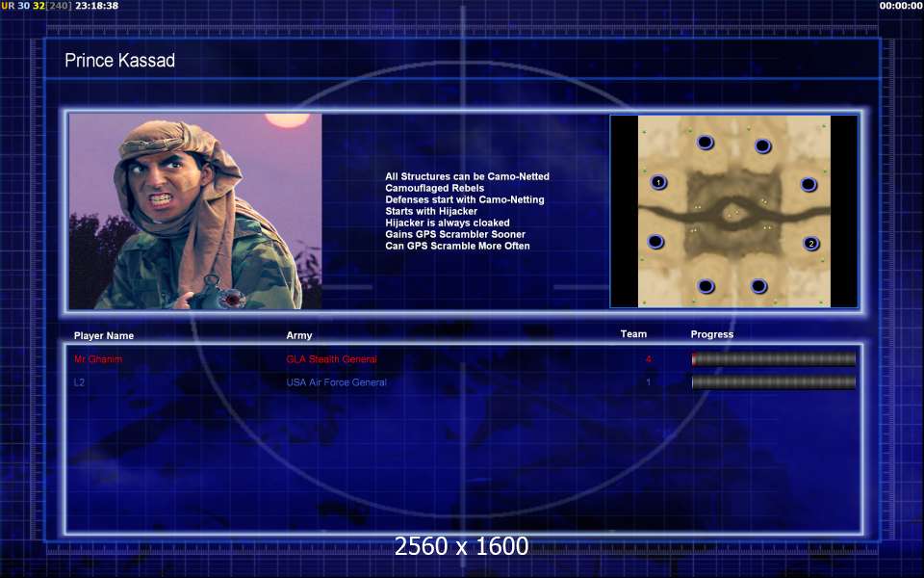924x578 pixels.
Task: Click the Player Name column header
Action: pos(104,335)
